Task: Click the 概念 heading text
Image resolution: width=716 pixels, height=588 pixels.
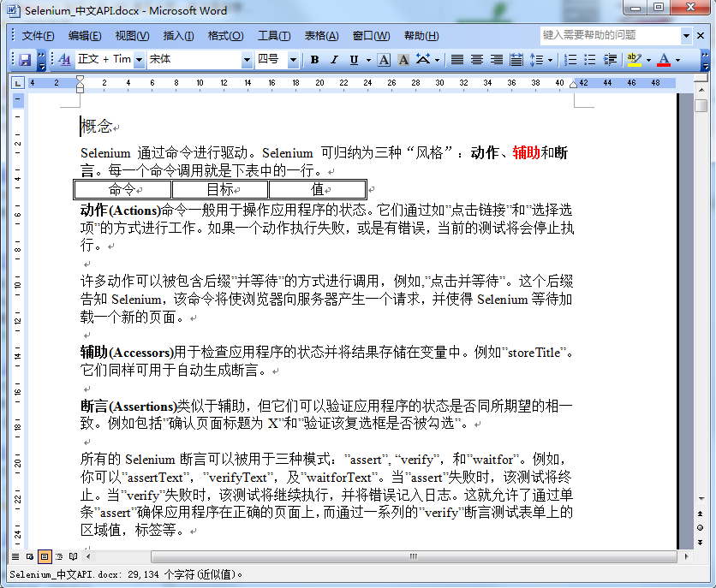Action: pos(96,127)
